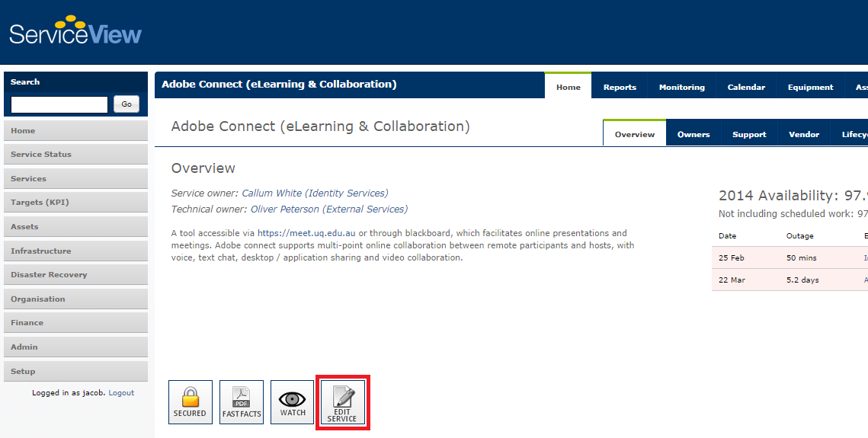Focus the Search text field
Screen dimensions: 868x438
59,104
